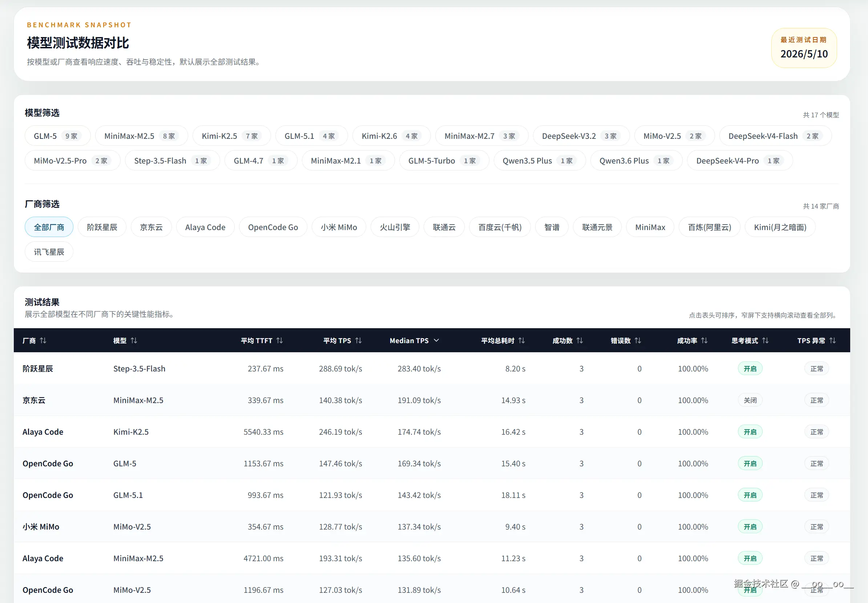
Task: Filter by the GLM-5-Turbo model chip
Action: (444, 161)
